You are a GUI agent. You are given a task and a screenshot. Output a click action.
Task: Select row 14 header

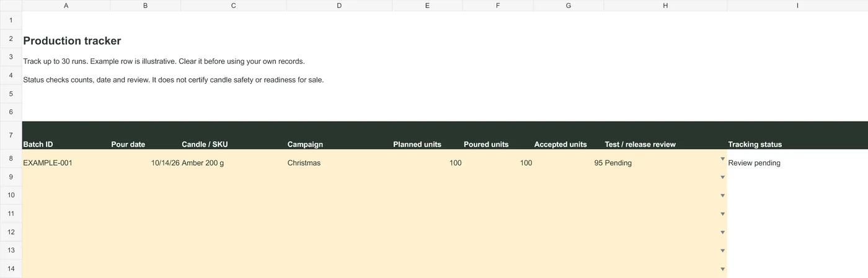tap(11, 269)
